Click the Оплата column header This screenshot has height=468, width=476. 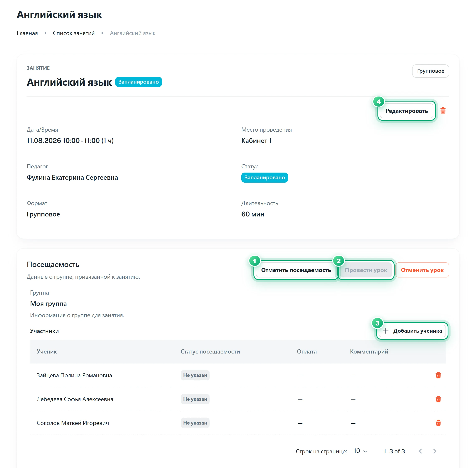pyautogui.click(x=306, y=351)
